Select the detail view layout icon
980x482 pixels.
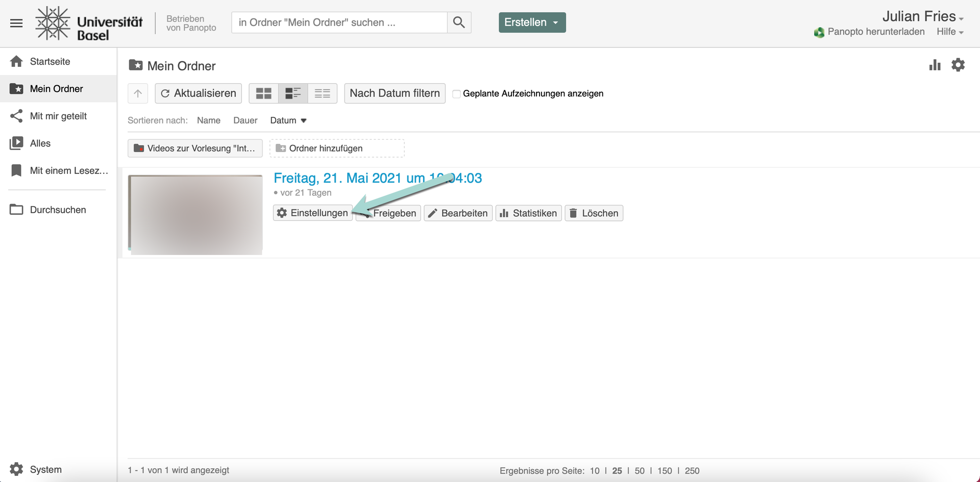293,93
